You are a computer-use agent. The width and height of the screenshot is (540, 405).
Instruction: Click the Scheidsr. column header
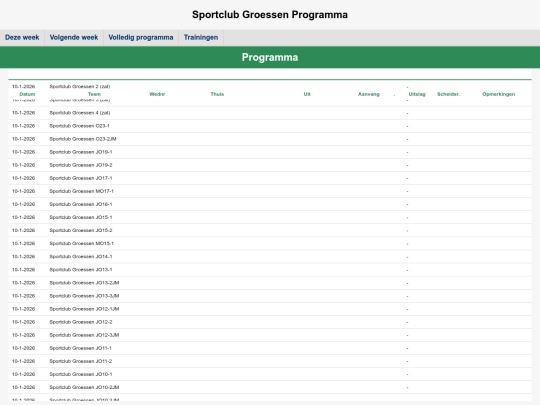(448, 94)
